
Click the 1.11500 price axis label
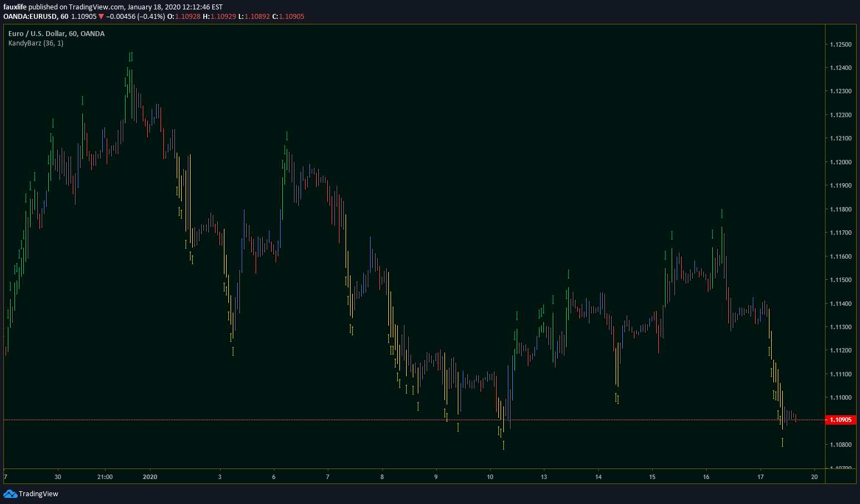click(x=841, y=280)
